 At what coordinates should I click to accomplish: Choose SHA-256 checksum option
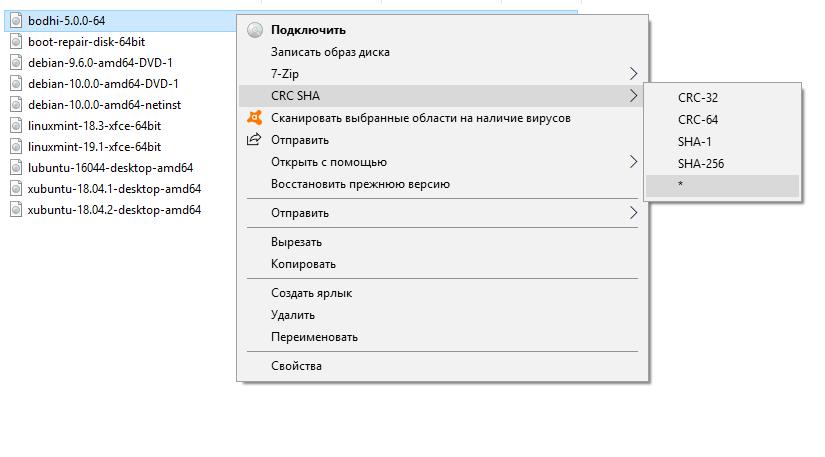click(700, 164)
